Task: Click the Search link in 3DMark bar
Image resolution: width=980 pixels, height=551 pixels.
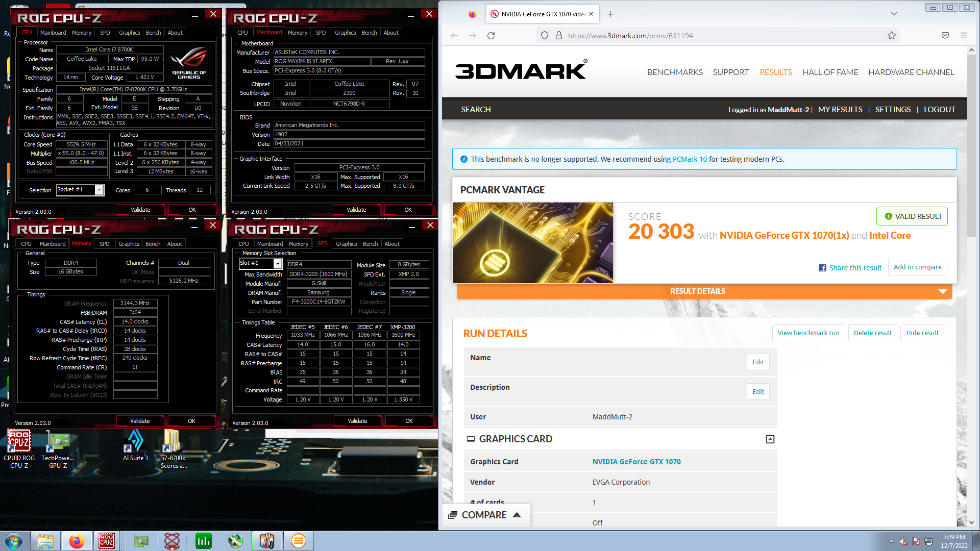Action: pyautogui.click(x=476, y=109)
